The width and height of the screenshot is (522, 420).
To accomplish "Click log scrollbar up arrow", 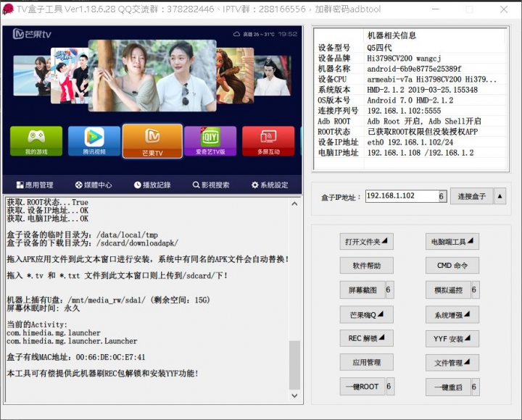I will [294, 203].
